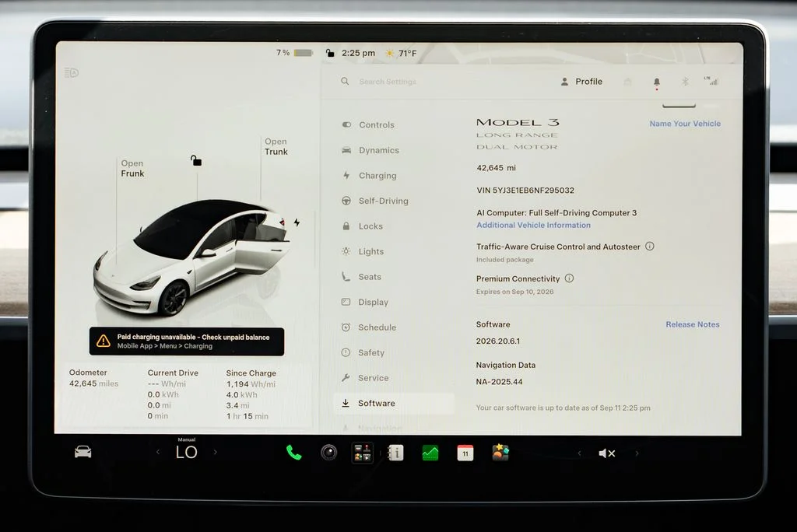This screenshot has width=797, height=532.
Task: Tap Open Trunk
Action: pos(276,146)
